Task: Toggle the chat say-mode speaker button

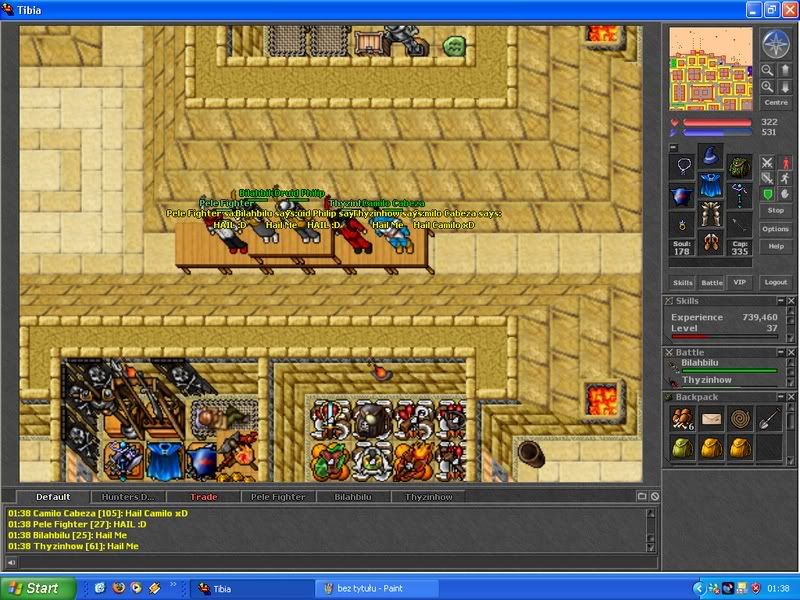Action: [11, 562]
